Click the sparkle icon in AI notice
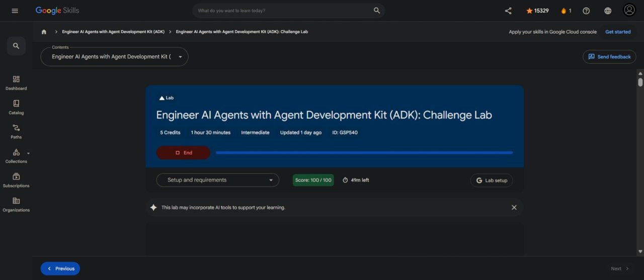This screenshot has height=280, width=644. coord(153,207)
